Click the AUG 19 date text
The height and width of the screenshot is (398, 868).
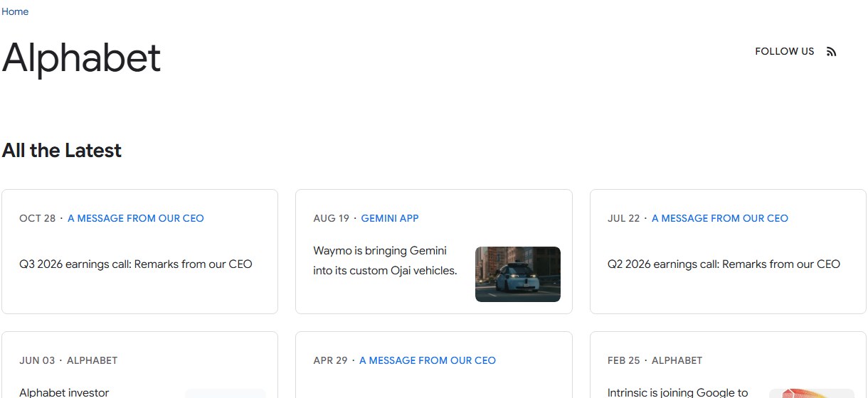(x=331, y=218)
